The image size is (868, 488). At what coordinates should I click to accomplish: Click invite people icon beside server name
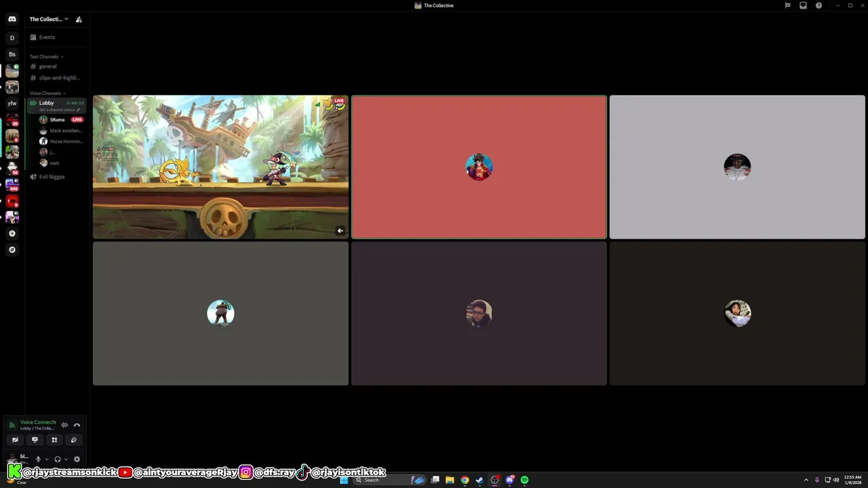pyautogui.click(x=79, y=19)
